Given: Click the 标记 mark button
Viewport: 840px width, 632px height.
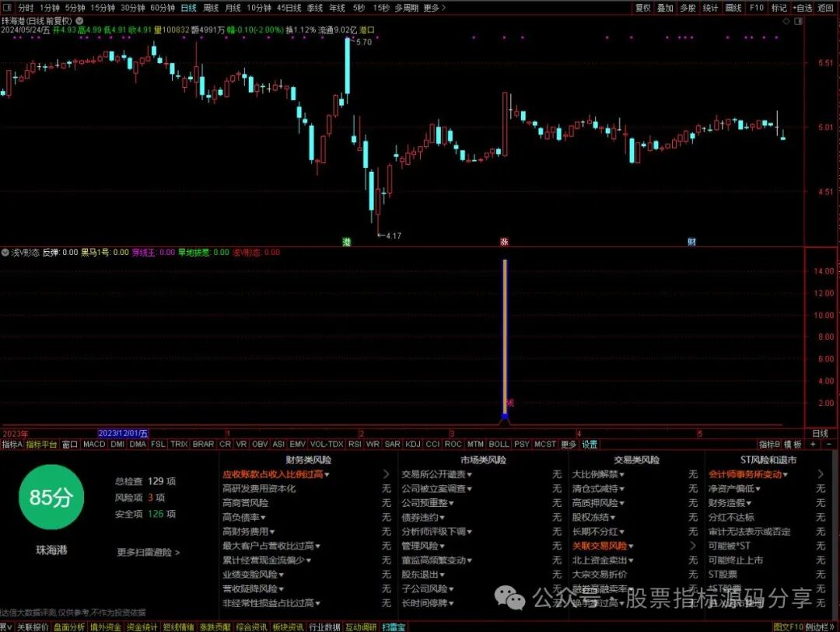Looking at the screenshot, I should pyautogui.click(x=779, y=8).
